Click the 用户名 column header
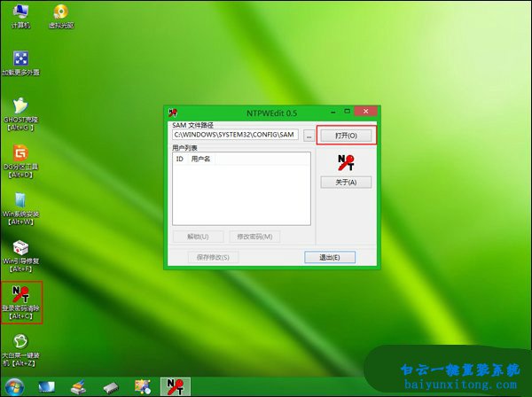This screenshot has height=397, width=532. tap(201, 159)
